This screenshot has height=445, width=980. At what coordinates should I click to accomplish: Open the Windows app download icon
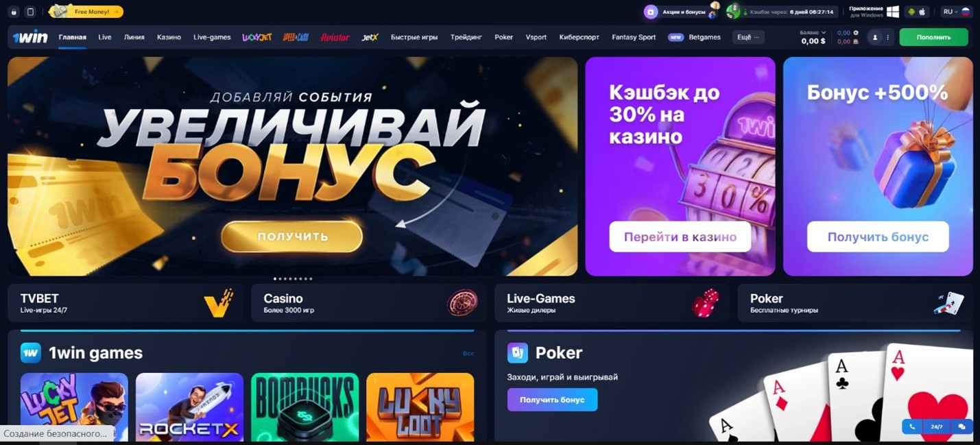(893, 12)
